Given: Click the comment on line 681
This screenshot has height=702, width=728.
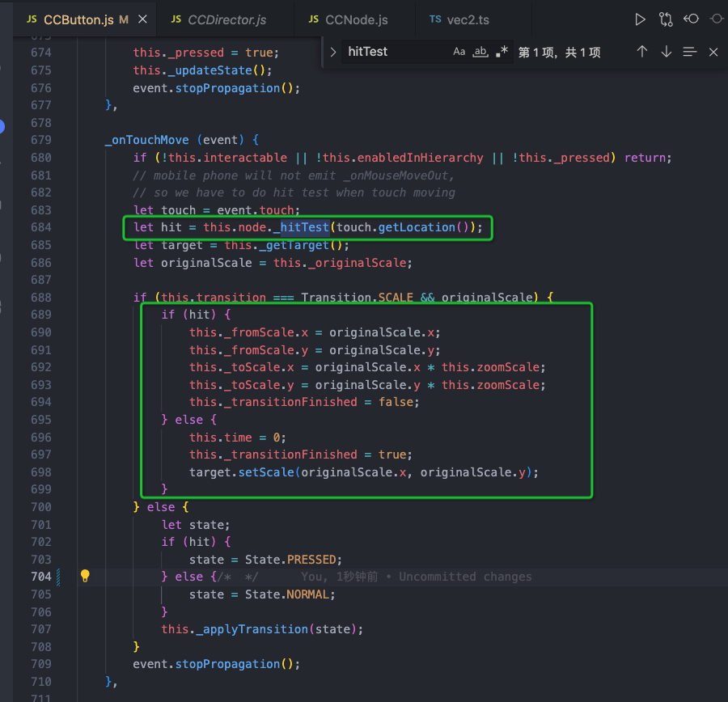Looking at the screenshot, I should [294, 175].
